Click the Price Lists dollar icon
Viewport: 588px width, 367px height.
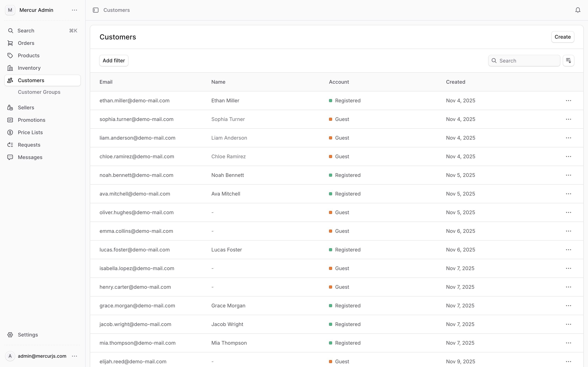pos(10,132)
